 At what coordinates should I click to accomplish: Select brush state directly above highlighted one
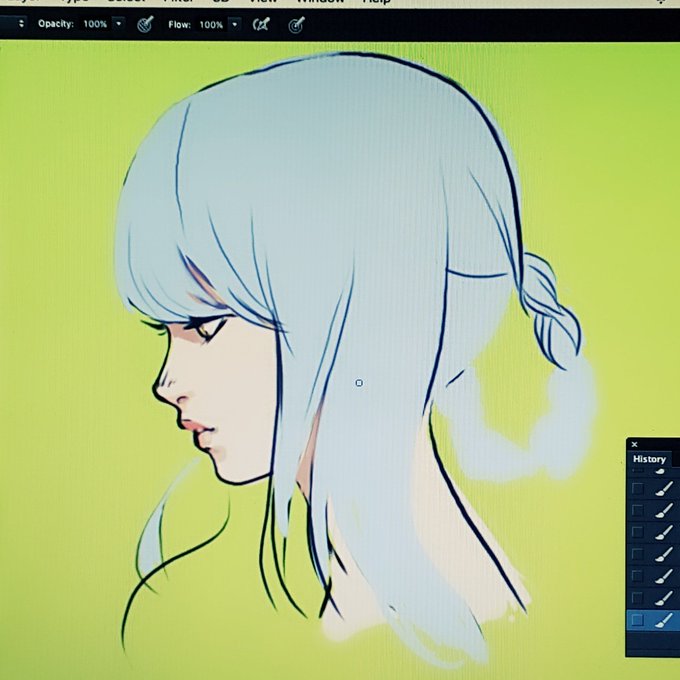click(654, 598)
